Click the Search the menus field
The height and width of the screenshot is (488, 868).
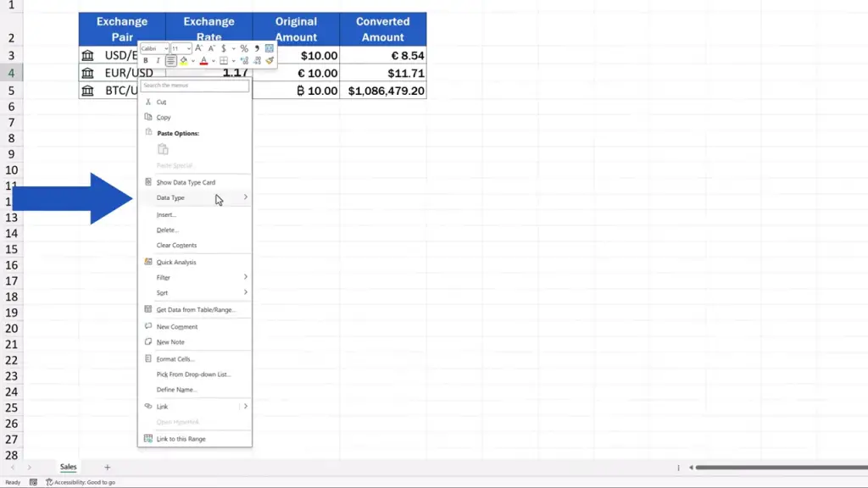point(195,86)
